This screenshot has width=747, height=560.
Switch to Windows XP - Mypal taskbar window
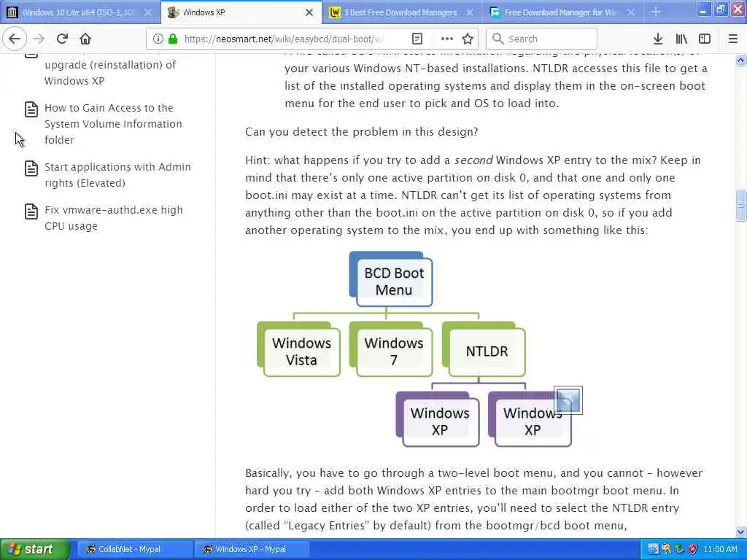(252, 549)
